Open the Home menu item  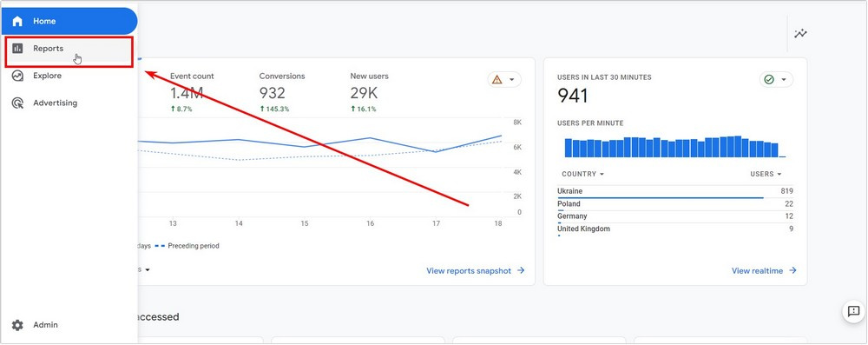(69, 21)
